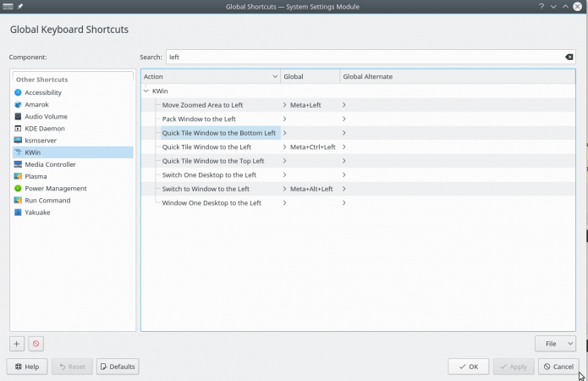Click the Defaults button
Image resolution: width=588 pixels, height=381 pixels.
click(x=118, y=367)
